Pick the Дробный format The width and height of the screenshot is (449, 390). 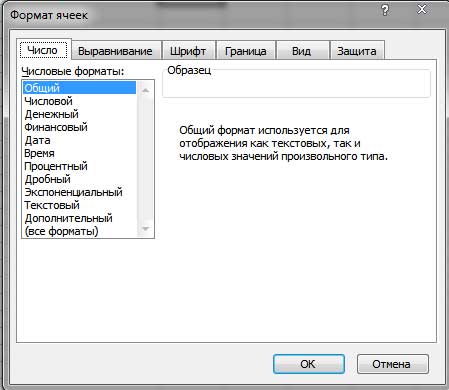click(x=80, y=179)
